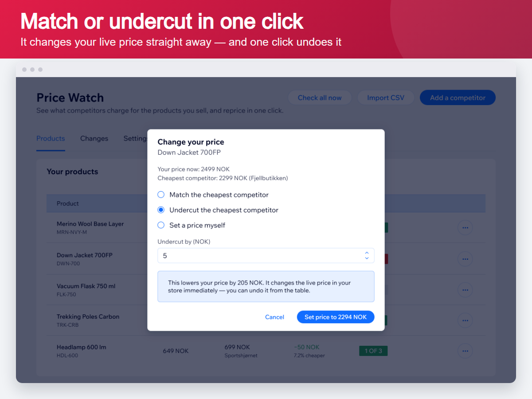The height and width of the screenshot is (399, 532).
Task: Decrease undercut amount with down arrow
Action: (367, 258)
